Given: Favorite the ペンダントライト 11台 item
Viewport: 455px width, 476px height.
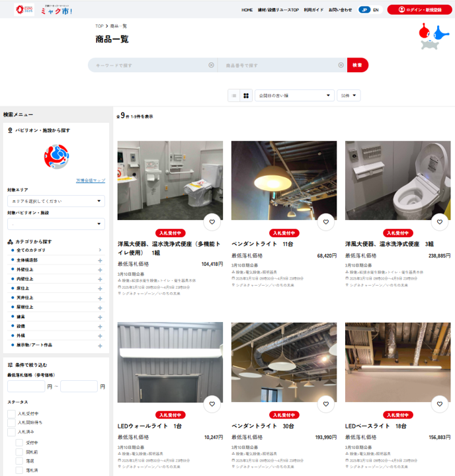Looking at the screenshot, I should pyautogui.click(x=326, y=222).
